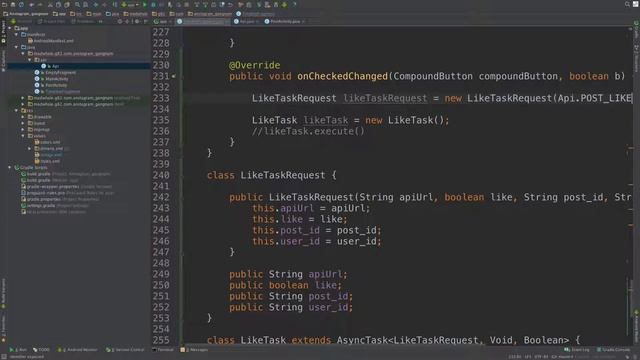Click the Help question mark icon
The image size is (640, 360).
pos(294,4)
